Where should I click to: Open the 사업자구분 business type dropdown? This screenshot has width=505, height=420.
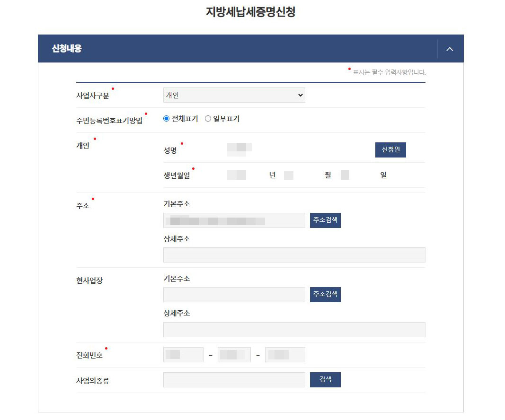click(x=233, y=95)
